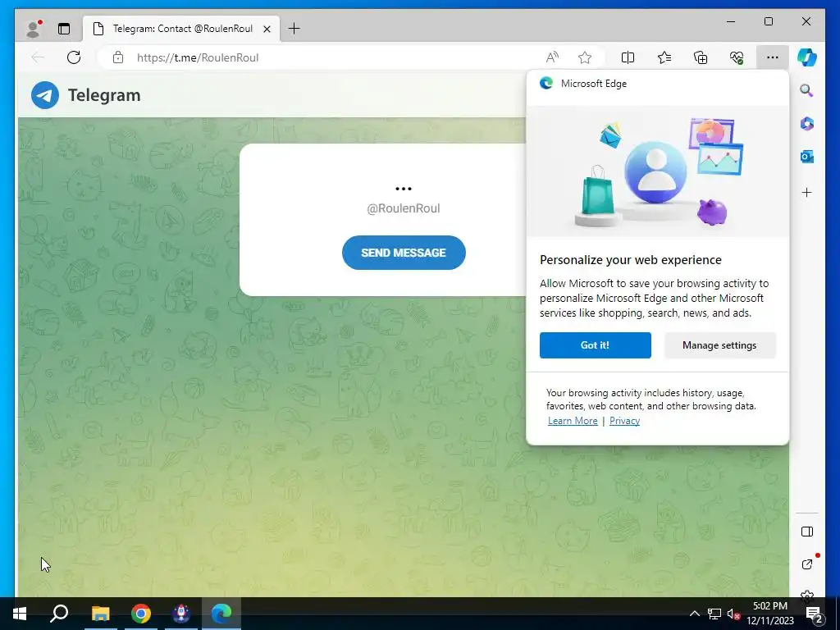Refresh the current page
Screen dimensions: 840x630
[74, 57]
